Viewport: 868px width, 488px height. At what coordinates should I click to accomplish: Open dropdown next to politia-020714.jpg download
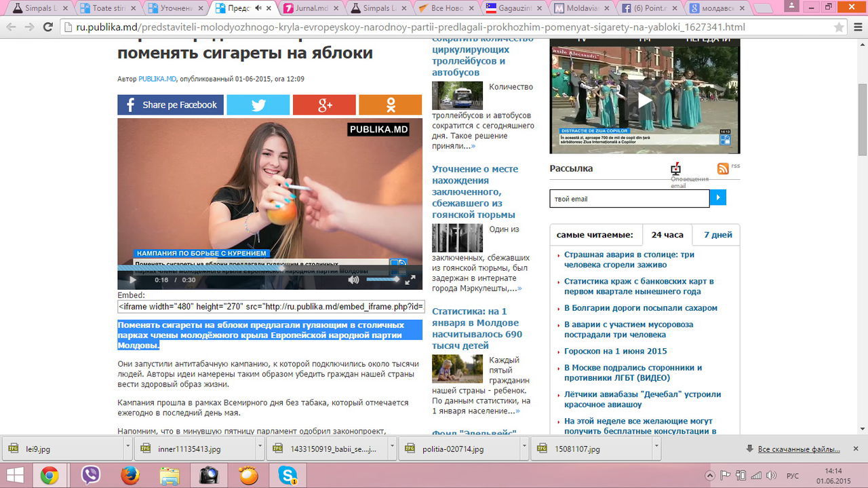point(524,449)
